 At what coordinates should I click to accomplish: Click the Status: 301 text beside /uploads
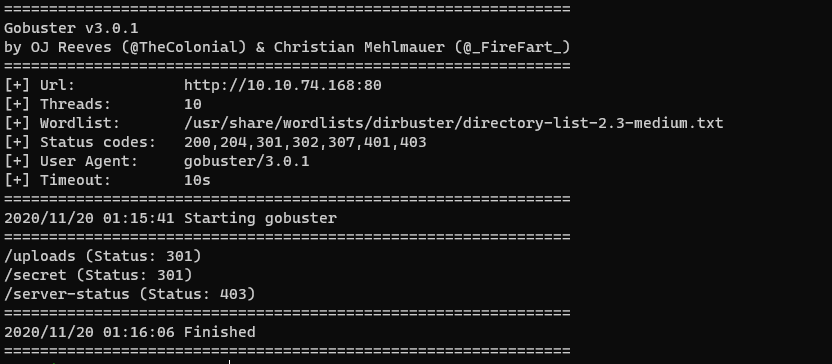click(x=143, y=256)
